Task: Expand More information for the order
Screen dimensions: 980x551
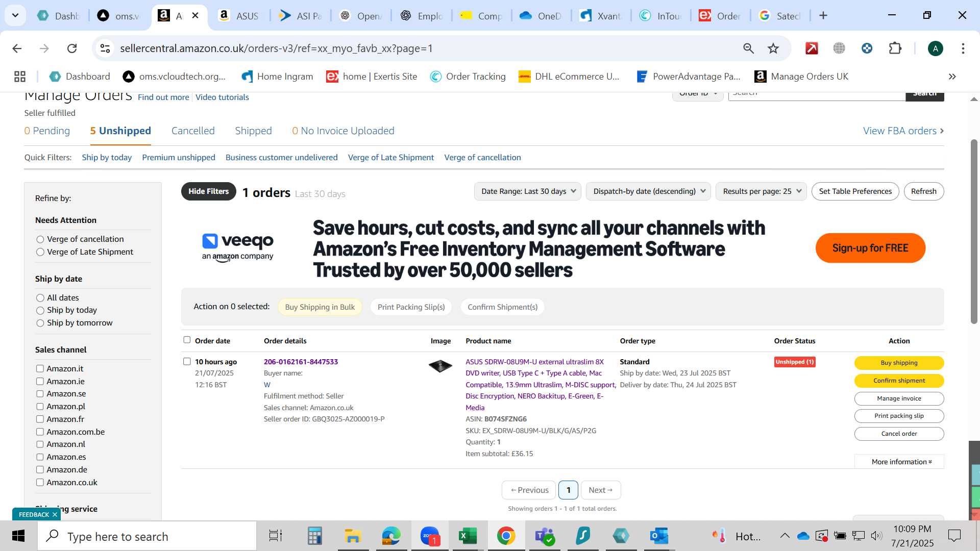Action: tap(901, 462)
